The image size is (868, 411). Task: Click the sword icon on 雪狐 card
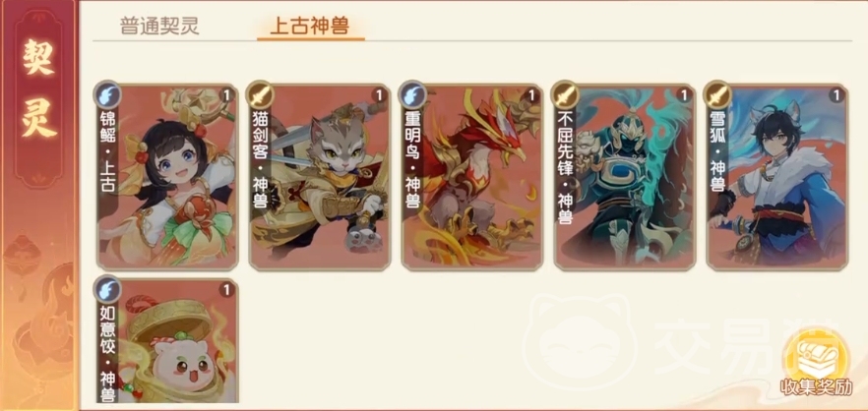718,94
